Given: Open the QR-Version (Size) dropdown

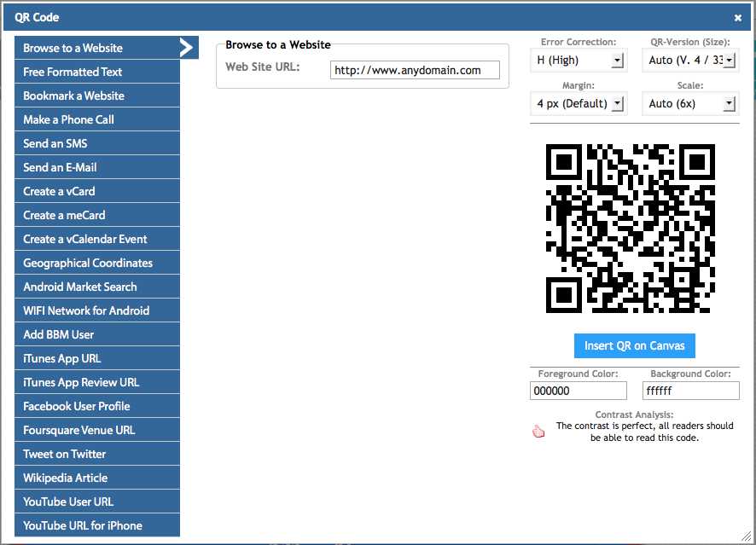Looking at the screenshot, I should pyautogui.click(x=690, y=61).
